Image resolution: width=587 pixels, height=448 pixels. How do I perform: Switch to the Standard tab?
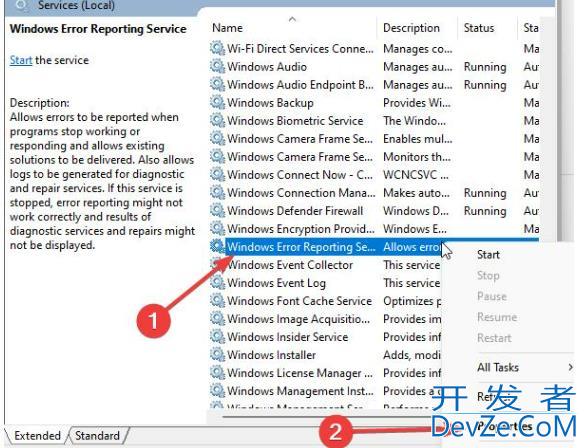point(97,436)
